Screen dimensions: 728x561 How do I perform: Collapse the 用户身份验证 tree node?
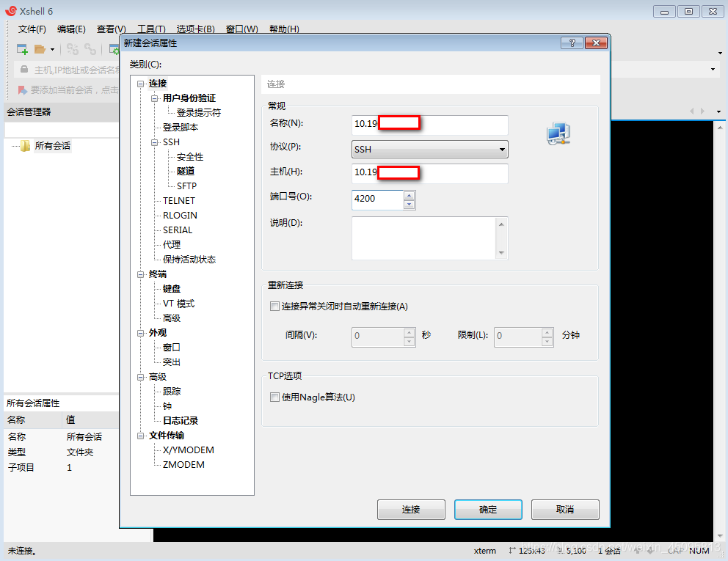coord(155,98)
